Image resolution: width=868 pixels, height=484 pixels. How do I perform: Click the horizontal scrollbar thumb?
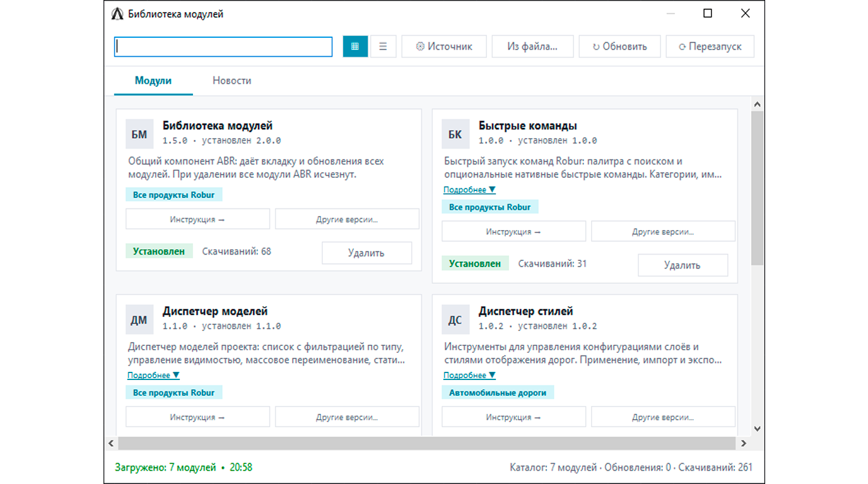(x=426, y=443)
